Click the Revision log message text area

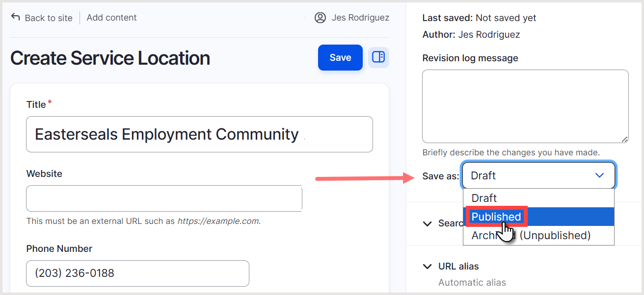[x=525, y=106]
